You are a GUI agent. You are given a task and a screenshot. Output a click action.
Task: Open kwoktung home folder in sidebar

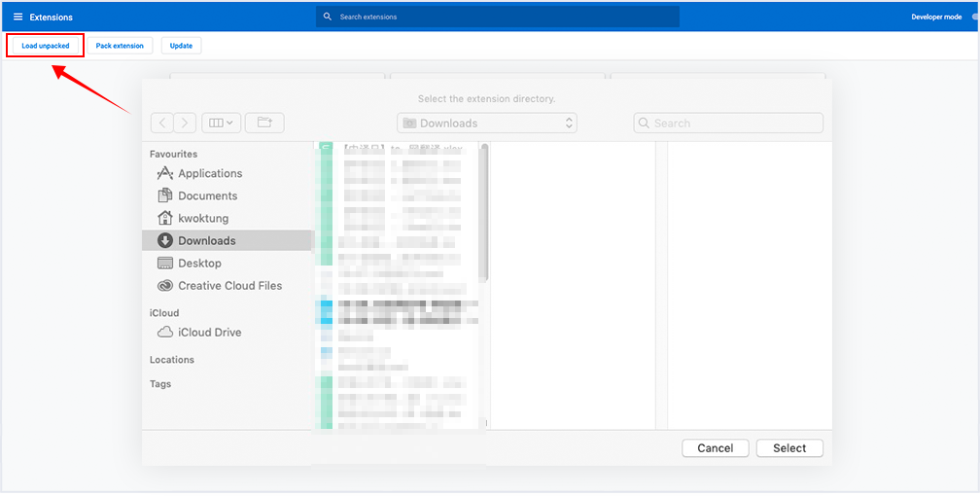pyautogui.click(x=227, y=218)
